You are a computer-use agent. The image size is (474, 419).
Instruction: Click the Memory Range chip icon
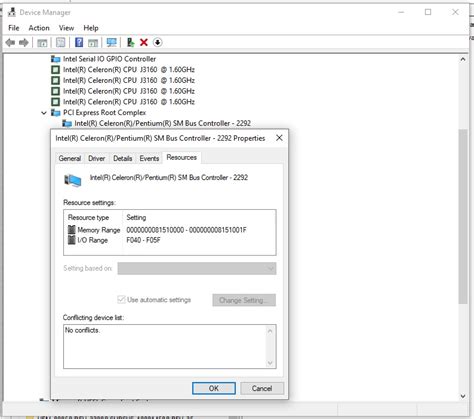[x=72, y=229]
